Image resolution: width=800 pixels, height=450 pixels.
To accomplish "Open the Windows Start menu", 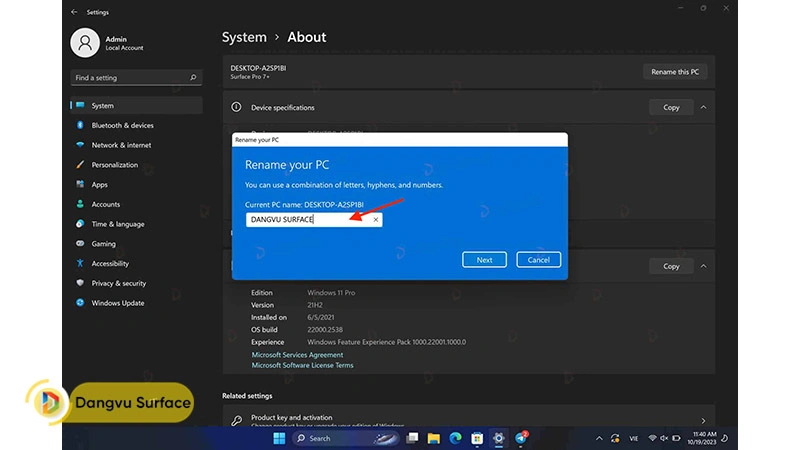I will 279,438.
